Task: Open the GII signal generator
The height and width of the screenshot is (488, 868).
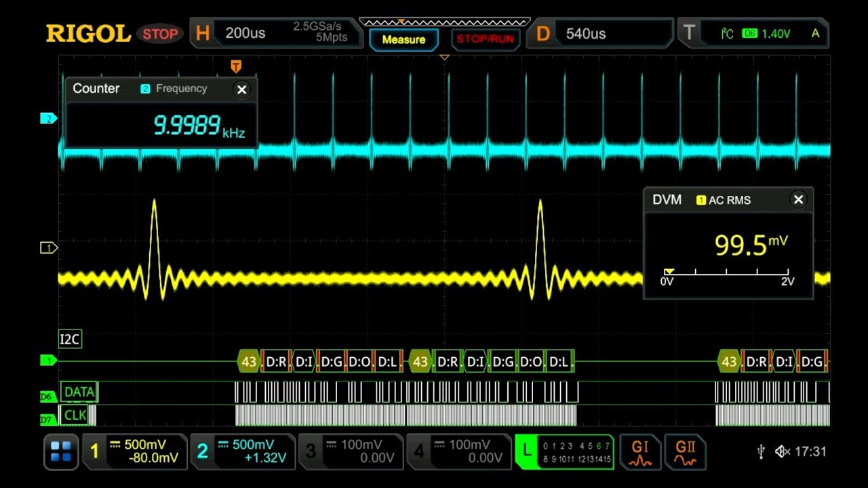Action: (686, 452)
